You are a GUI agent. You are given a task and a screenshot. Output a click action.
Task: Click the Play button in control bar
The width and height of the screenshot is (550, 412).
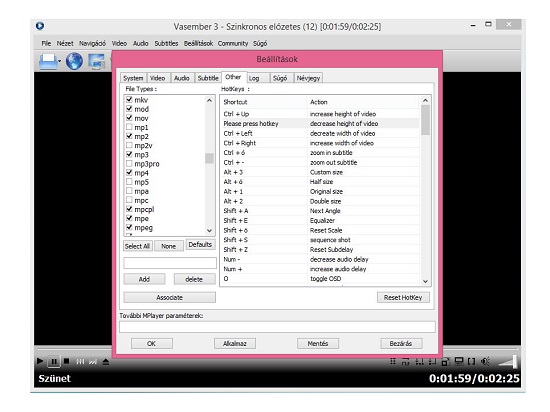40,361
